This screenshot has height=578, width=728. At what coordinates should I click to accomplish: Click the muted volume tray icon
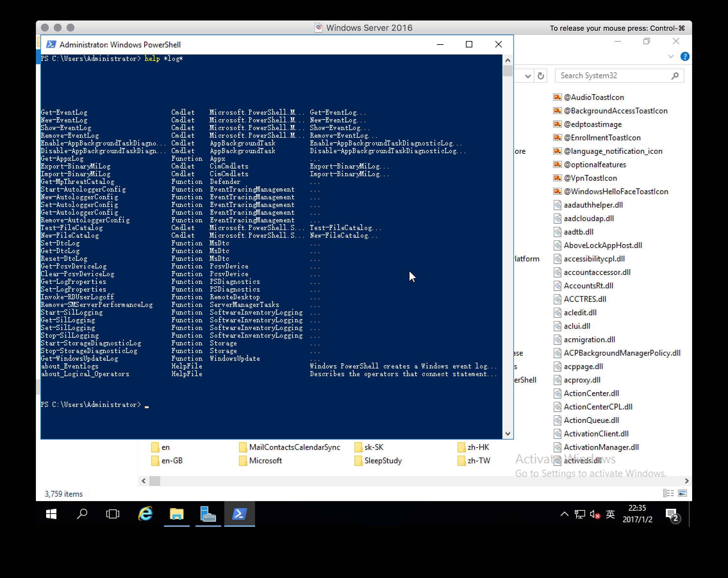click(x=595, y=514)
